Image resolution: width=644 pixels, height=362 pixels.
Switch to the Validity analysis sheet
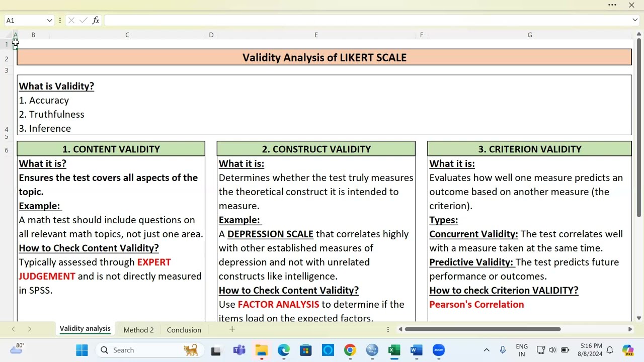[x=85, y=329]
